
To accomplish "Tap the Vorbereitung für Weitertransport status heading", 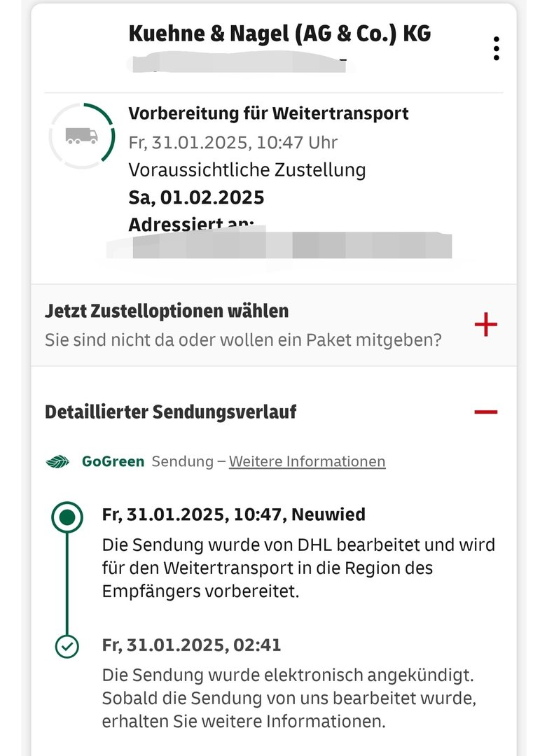I will [x=269, y=113].
